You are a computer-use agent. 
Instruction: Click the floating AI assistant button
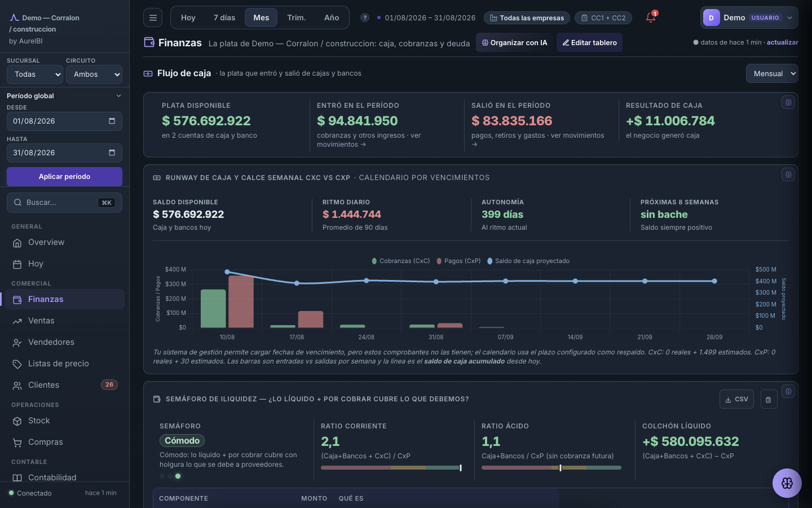point(787,483)
